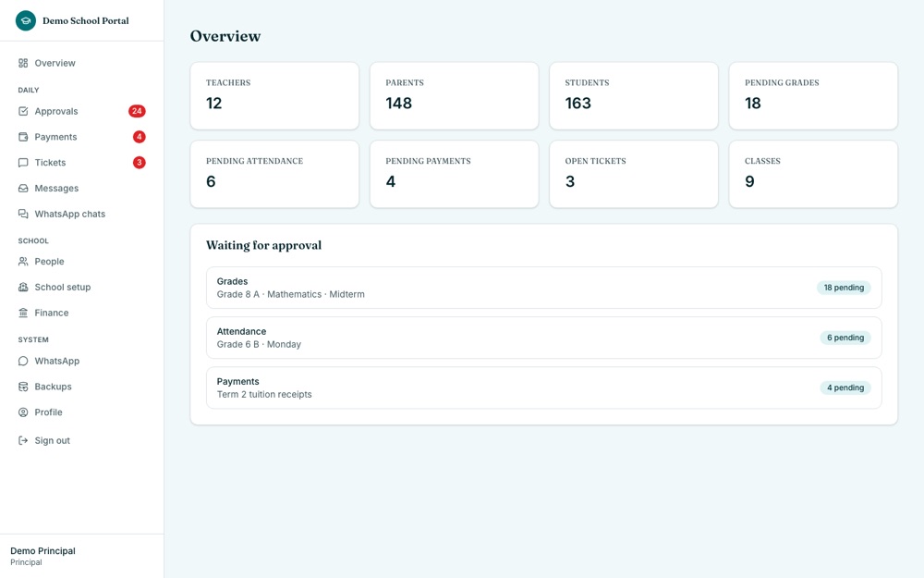Image resolution: width=924 pixels, height=578 pixels.
Task: Open the Messages label in sidebar
Action: [x=56, y=188]
